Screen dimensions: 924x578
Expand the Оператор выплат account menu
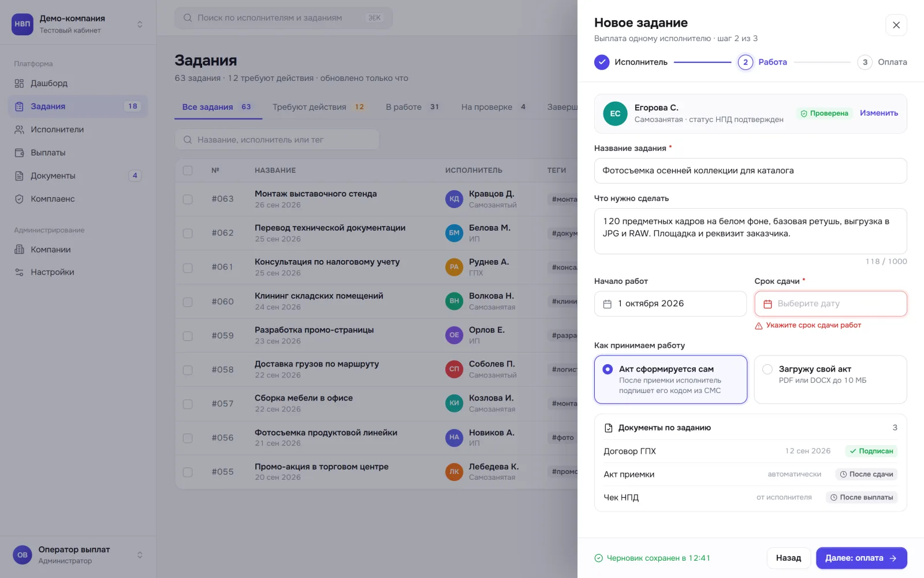pyautogui.click(x=140, y=555)
